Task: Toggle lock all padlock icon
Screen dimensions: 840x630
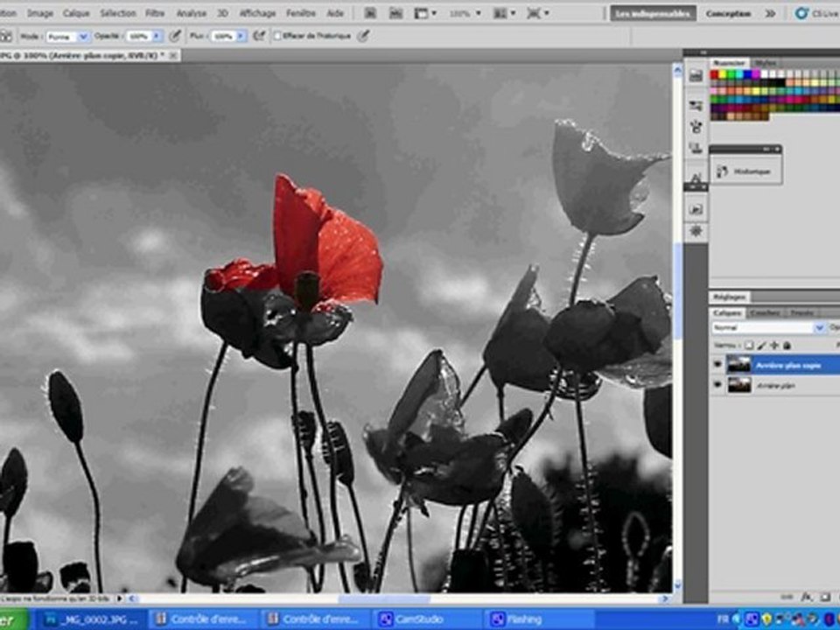Action: point(787,346)
